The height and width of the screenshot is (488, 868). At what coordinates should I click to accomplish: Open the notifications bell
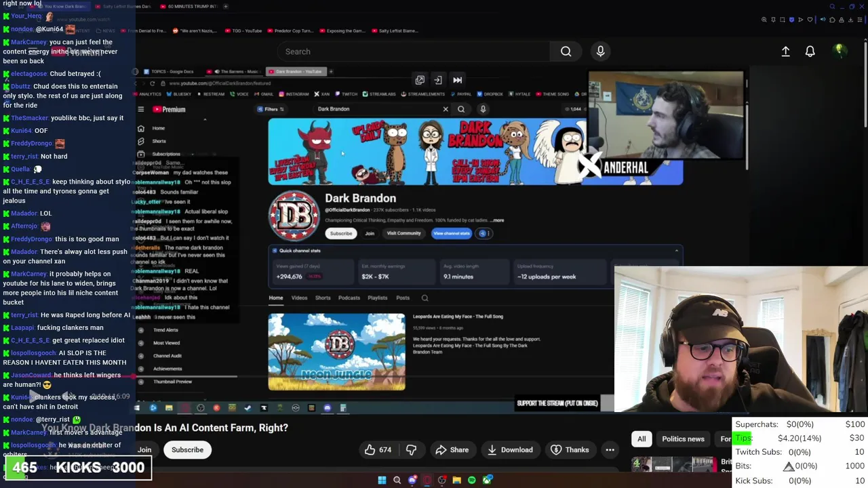(810, 52)
